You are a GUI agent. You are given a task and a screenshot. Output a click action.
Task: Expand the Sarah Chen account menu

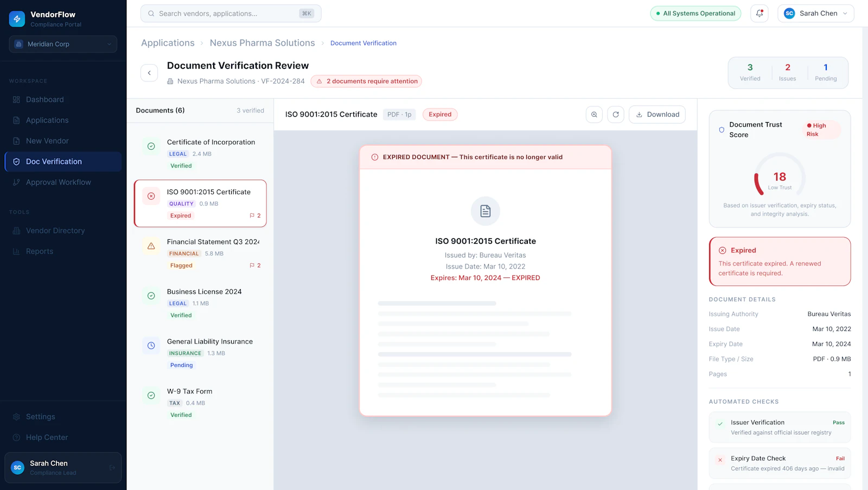[816, 14]
